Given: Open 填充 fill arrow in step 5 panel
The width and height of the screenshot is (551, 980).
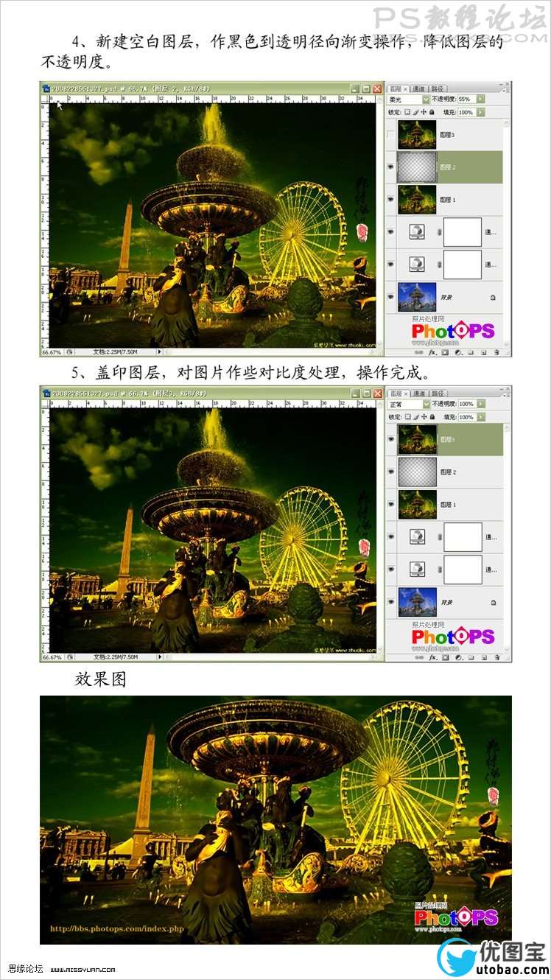Looking at the screenshot, I should [481, 417].
